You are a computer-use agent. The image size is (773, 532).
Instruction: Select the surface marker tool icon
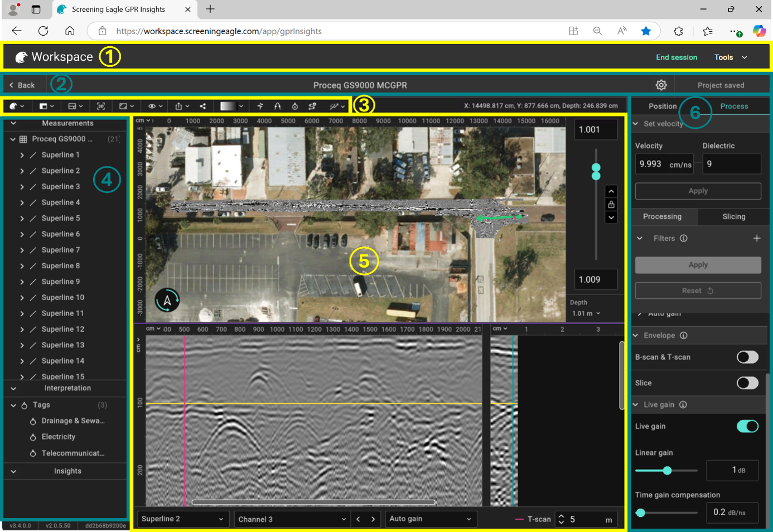(x=260, y=106)
